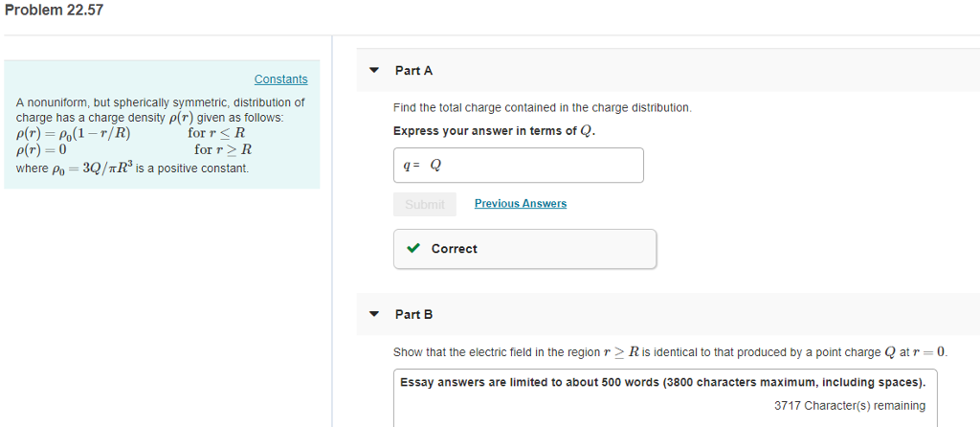Viewport: 980px width, 427px height.
Task: Open the Constants link
Action: 280,79
